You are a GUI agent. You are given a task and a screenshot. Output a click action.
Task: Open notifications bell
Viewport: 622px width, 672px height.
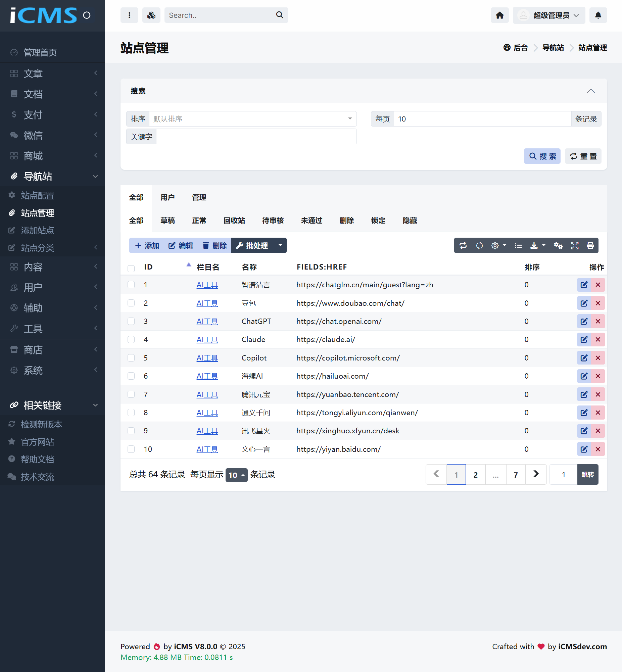pos(598,15)
